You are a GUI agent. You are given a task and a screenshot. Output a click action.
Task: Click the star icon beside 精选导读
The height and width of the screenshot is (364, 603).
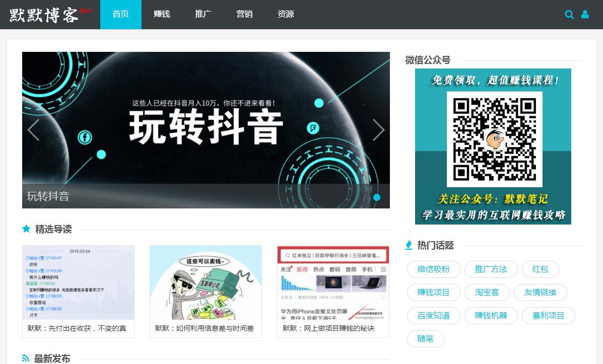[26, 229]
